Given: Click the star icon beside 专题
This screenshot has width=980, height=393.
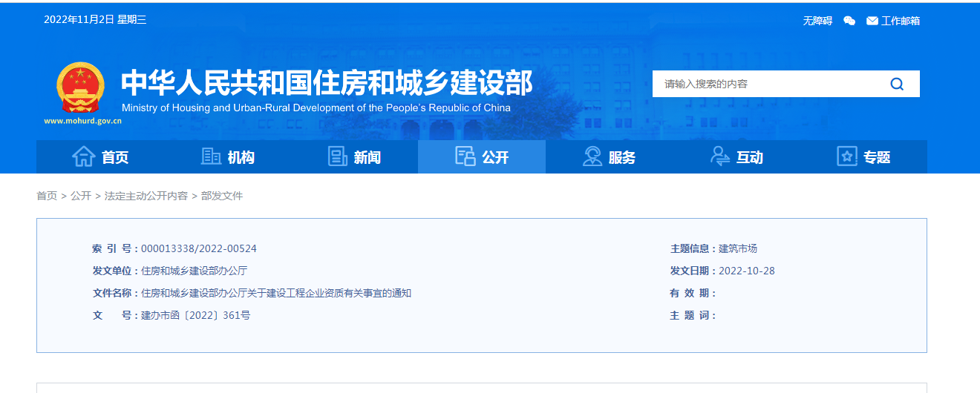Looking at the screenshot, I should click(847, 156).
